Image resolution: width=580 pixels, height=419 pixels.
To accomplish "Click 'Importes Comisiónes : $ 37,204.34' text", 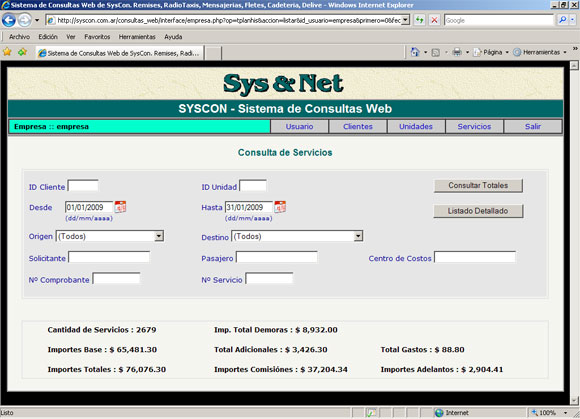I will [x=281, y=369].
